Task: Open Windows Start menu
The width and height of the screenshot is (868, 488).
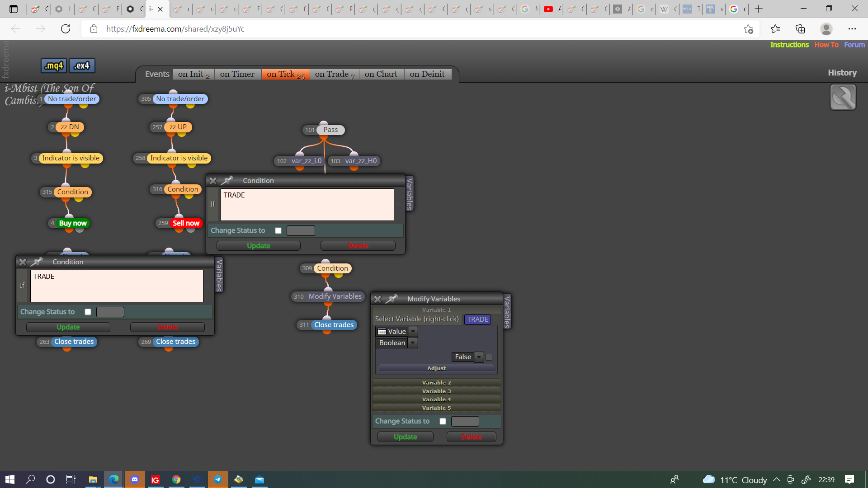Action: point(10,479)
